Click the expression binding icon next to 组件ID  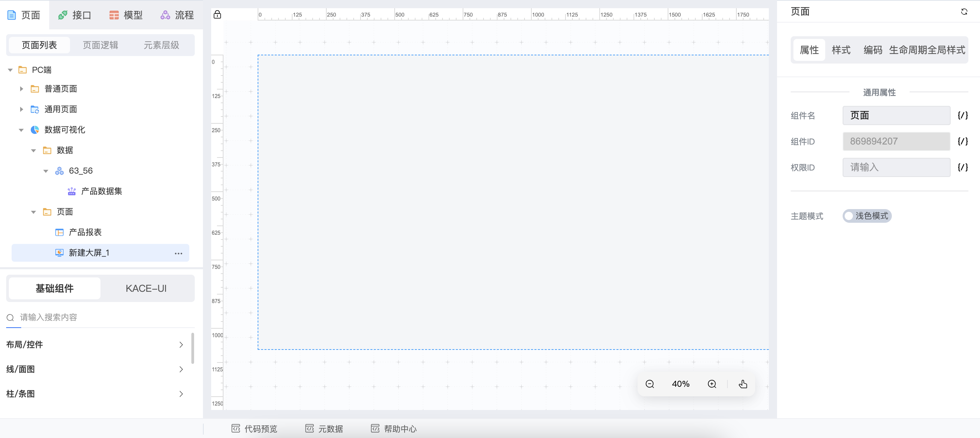click(x=963, y=141)
